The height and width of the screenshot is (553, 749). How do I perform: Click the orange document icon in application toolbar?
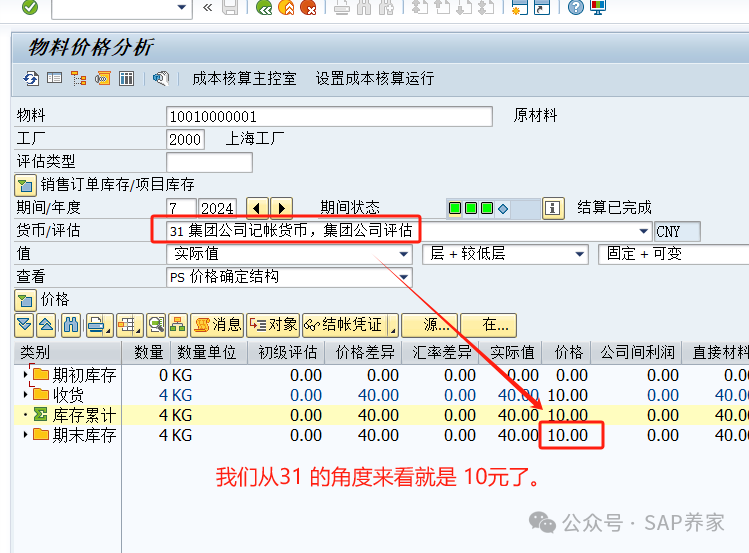(102, 78)
